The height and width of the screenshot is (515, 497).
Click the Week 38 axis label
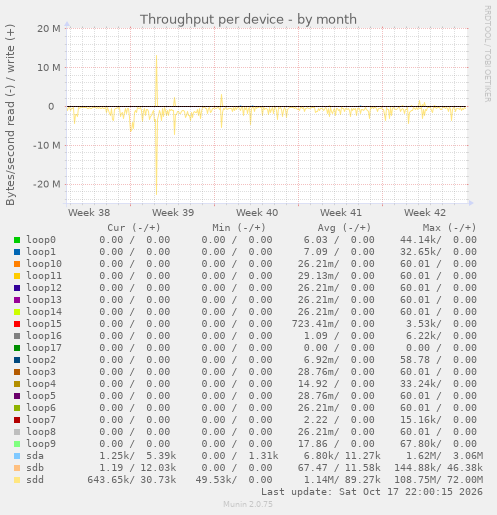(89, 213)
